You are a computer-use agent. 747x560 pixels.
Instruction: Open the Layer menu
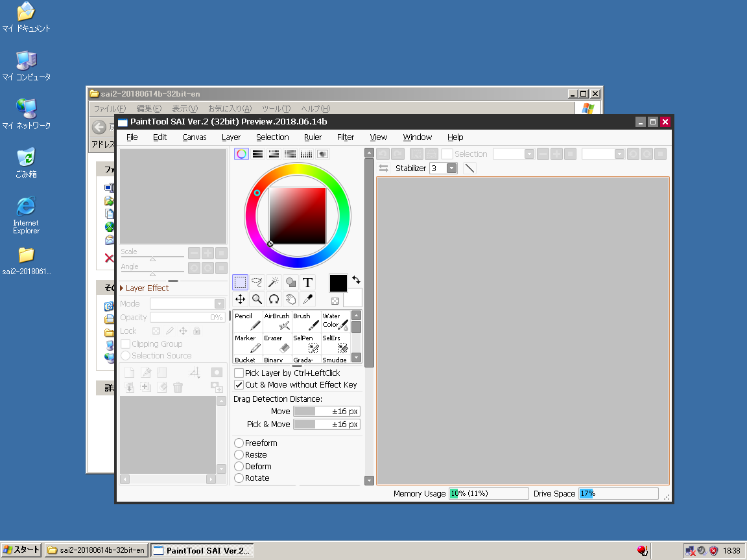[x=231, y=137]
